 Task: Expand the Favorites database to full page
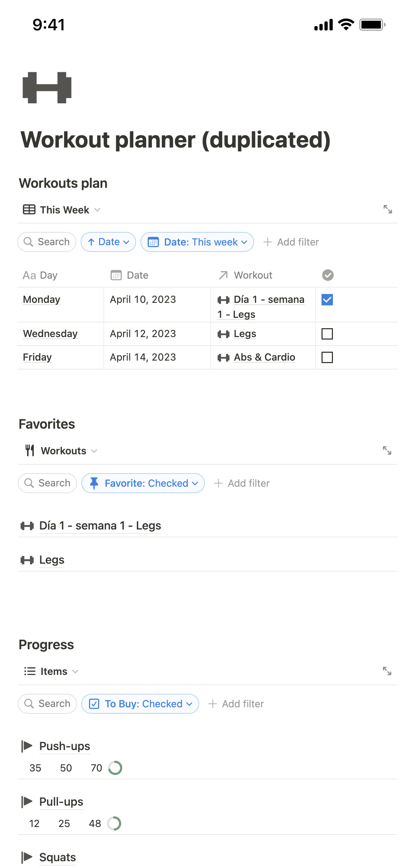click(387, 450)
